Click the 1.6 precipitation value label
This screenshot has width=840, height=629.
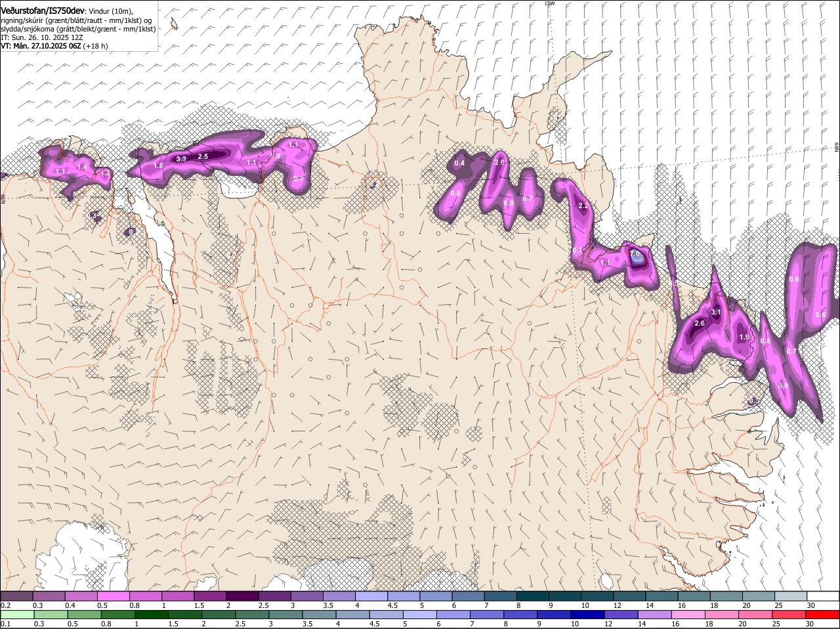pos(158,166)
